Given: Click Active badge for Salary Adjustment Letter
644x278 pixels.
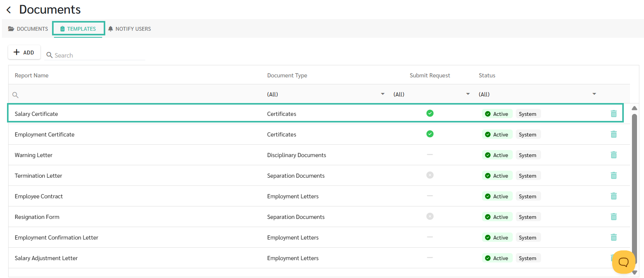Looking at the screenshot, I should [497, 258].
